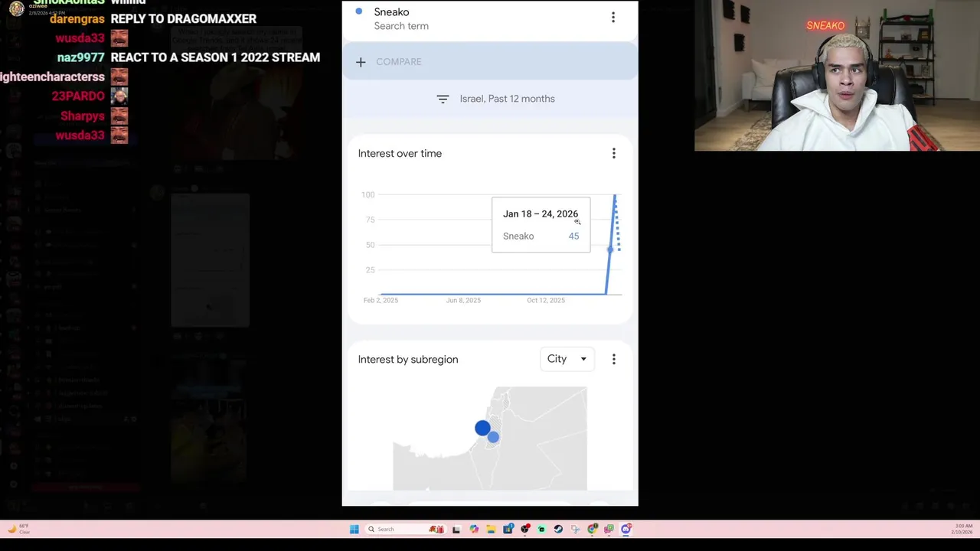Click the Oct 12, 2025 axis label
The width and height of the screenshot is (980, 551).
coord(546,300)
